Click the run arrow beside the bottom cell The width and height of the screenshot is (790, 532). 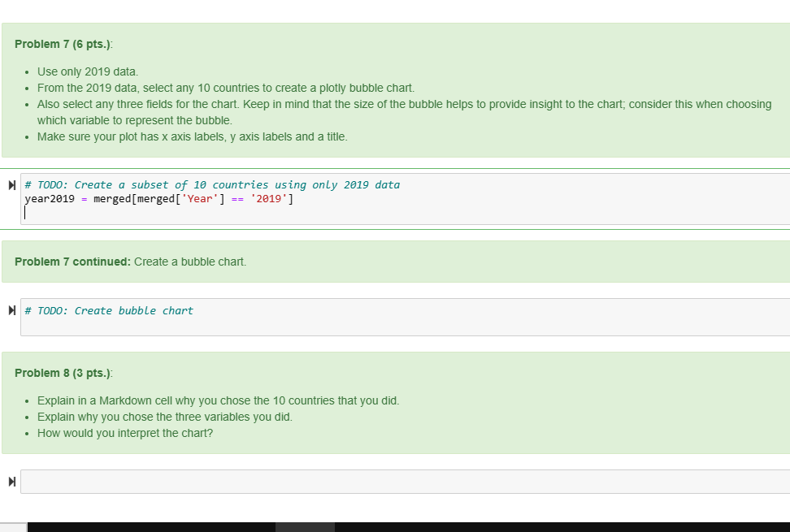[11, 481]
